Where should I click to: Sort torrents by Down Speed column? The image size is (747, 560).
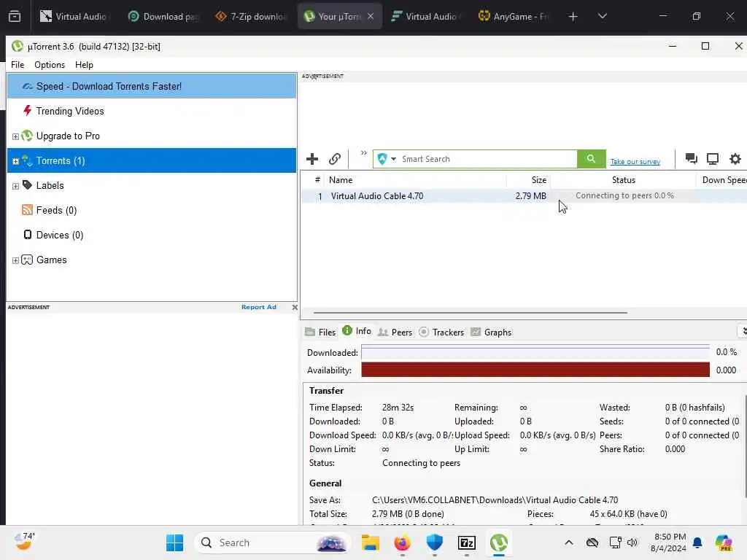(x=722, y=180)
